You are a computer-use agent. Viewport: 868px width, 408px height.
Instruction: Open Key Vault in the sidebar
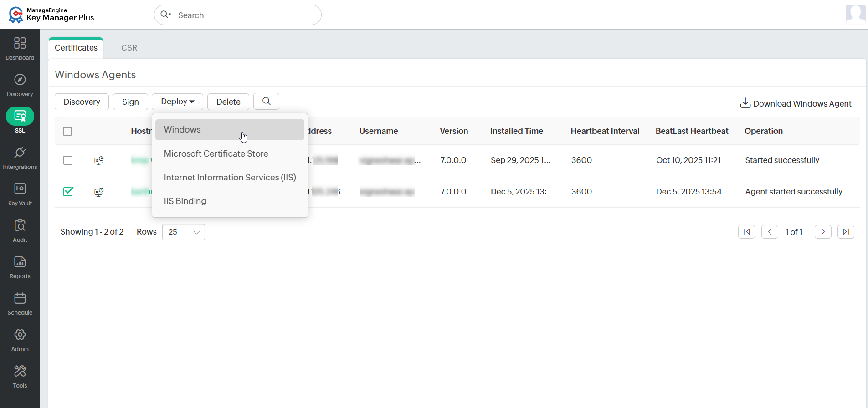click(x=20, y=194)
